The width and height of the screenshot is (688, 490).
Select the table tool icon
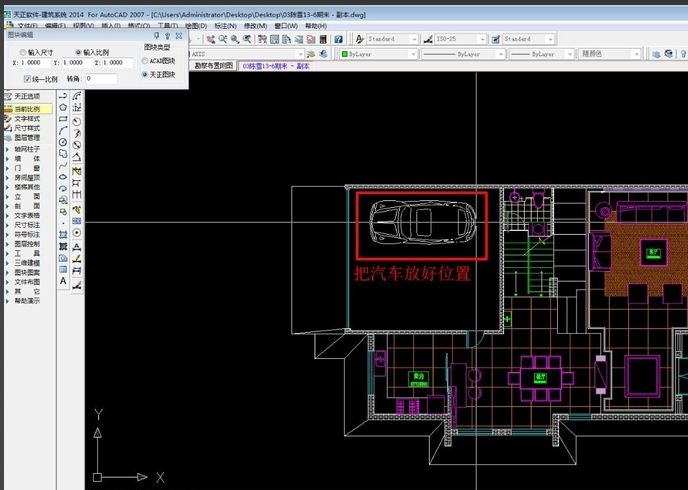click(63, 269)
